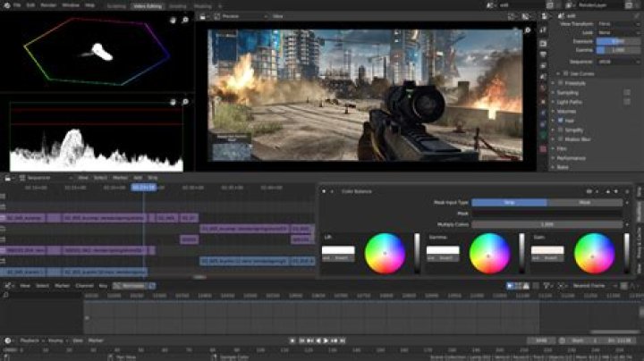
Task: Click the Lift color wheel
Action: click(385, 254)
